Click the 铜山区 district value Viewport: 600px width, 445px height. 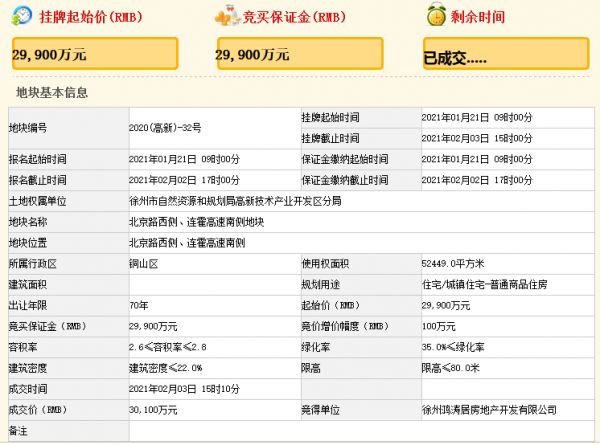tap(143, 263)
